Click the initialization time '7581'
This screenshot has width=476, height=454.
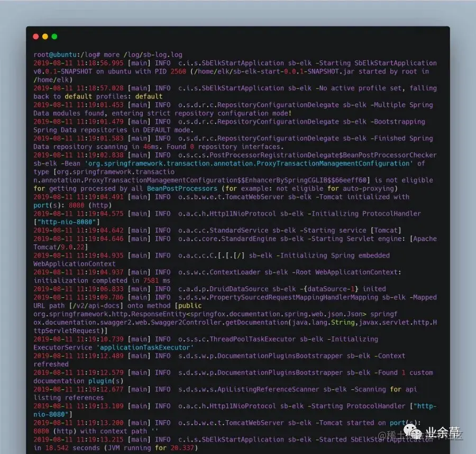(x=151, y=280)
